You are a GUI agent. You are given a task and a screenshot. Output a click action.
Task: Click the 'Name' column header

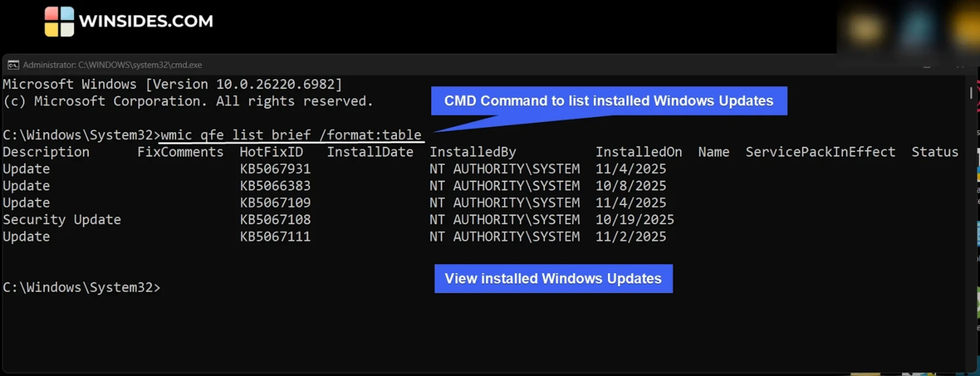(714, 152)
